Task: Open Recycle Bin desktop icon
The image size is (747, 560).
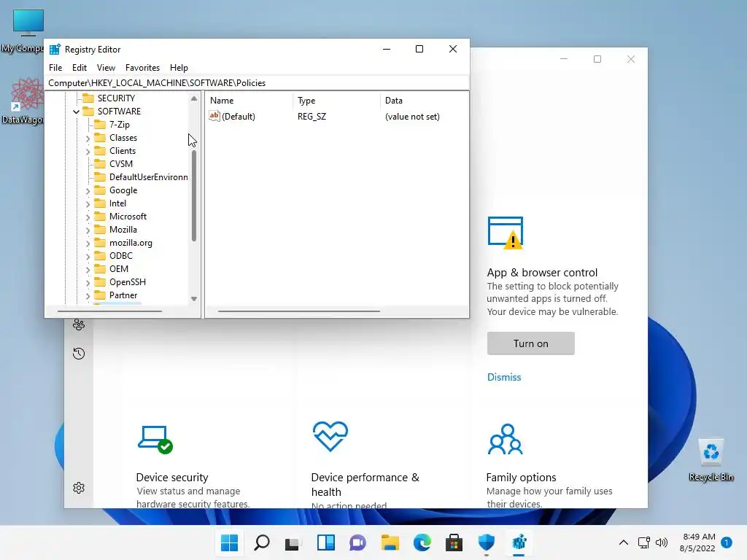Action: tap(711, 459)
